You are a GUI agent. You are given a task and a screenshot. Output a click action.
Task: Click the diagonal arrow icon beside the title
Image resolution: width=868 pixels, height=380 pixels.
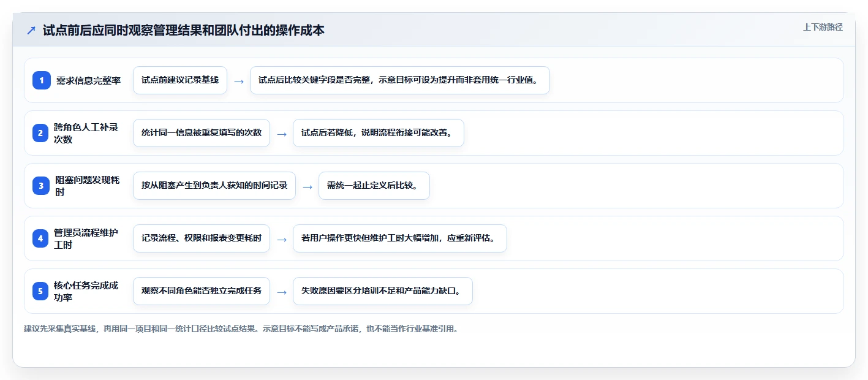(31, 31)
